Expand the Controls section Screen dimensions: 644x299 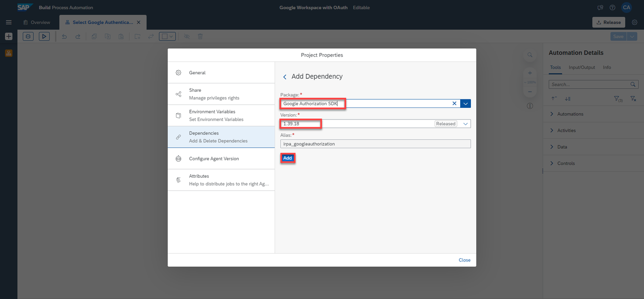coord(593,163)
